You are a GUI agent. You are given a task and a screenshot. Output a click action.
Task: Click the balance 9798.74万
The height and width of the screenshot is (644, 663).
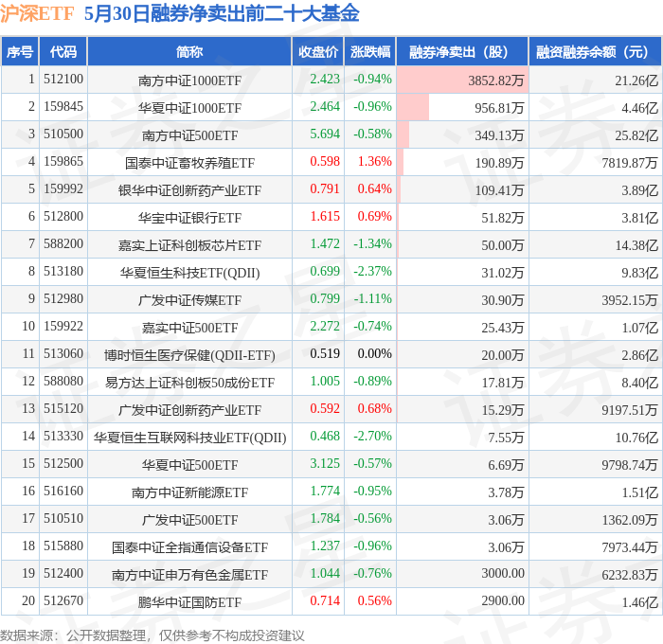pyautogui.click(x=630, y=465)
